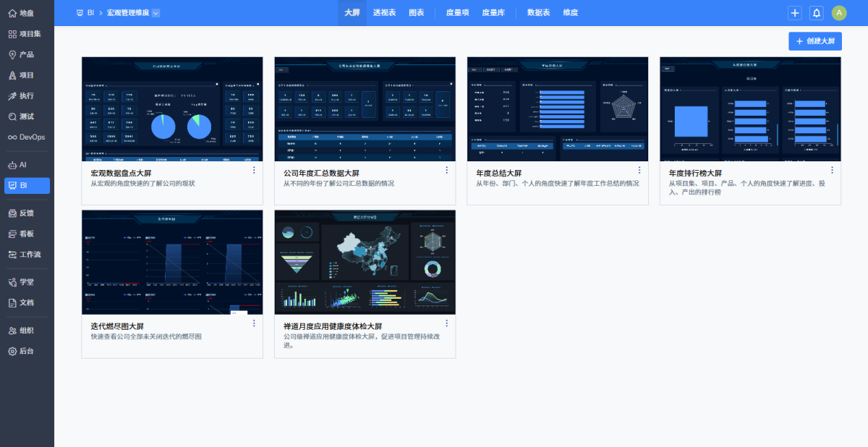Open the 工作流 workflow sidebar item
868x447 pixels.
pyautogui.click(x=27, y=255)
